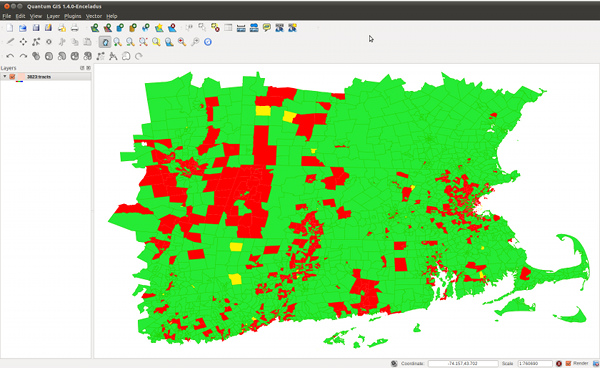
Task: Open the attribute table icon
Action: coord(228,28)
